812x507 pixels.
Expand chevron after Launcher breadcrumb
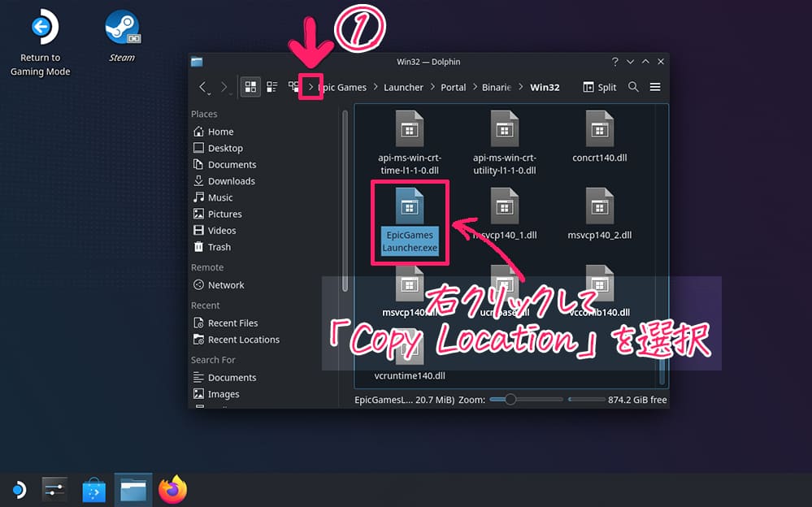pyautogui.click(x=432, y=87)
